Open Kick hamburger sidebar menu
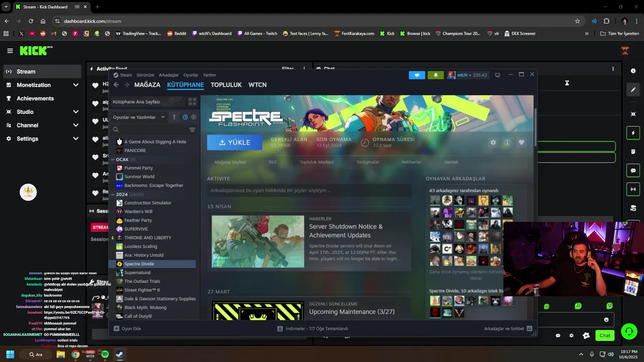This screenshot has width=644, height=362. (10, 51)
